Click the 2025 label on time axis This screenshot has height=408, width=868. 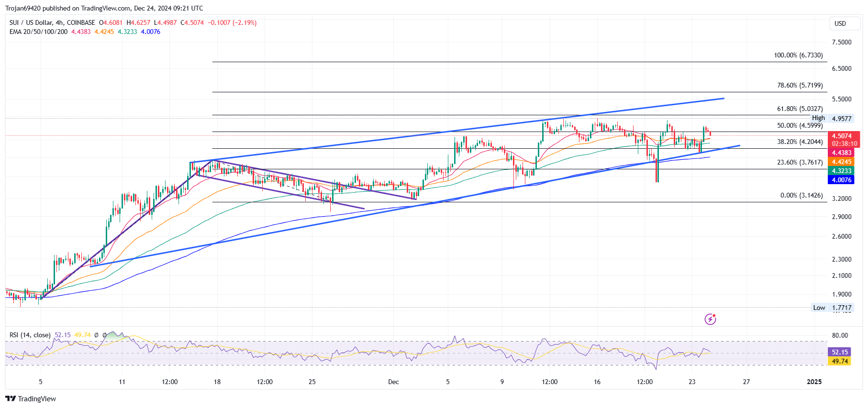[814, 382]
